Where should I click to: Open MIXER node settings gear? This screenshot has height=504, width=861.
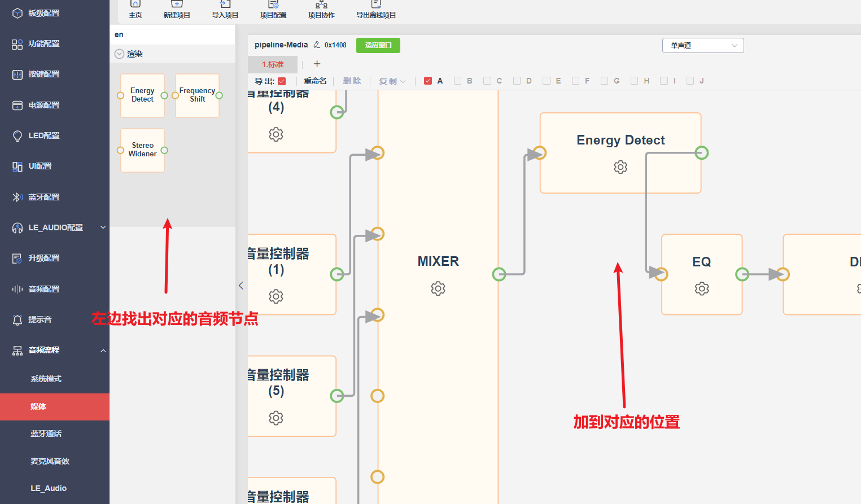[438, 288]
